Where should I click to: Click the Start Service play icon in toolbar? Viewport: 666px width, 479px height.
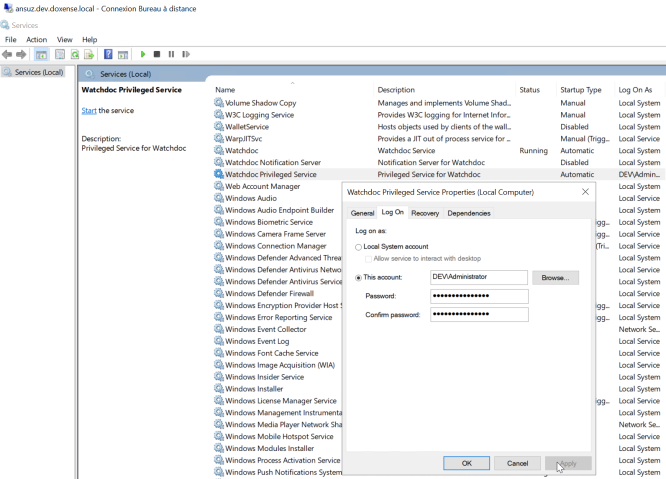pos(143,54)
